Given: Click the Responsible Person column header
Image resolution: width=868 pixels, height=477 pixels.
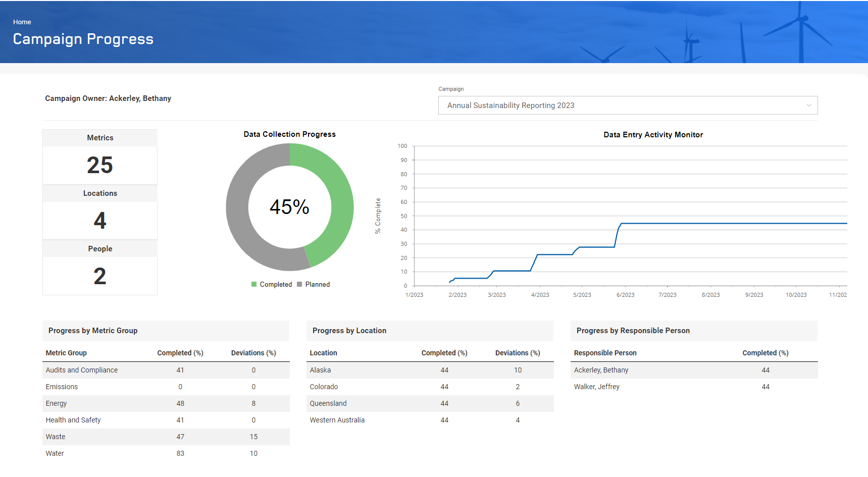Looking at the screenshot, I should click(x=605, y=353).
